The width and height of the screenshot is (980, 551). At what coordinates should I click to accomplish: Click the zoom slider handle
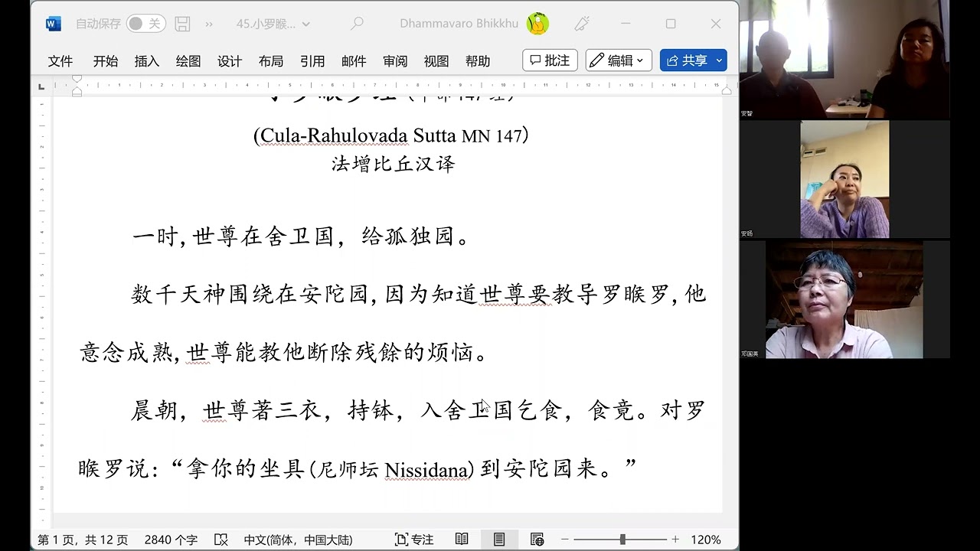tap(622, 540)
